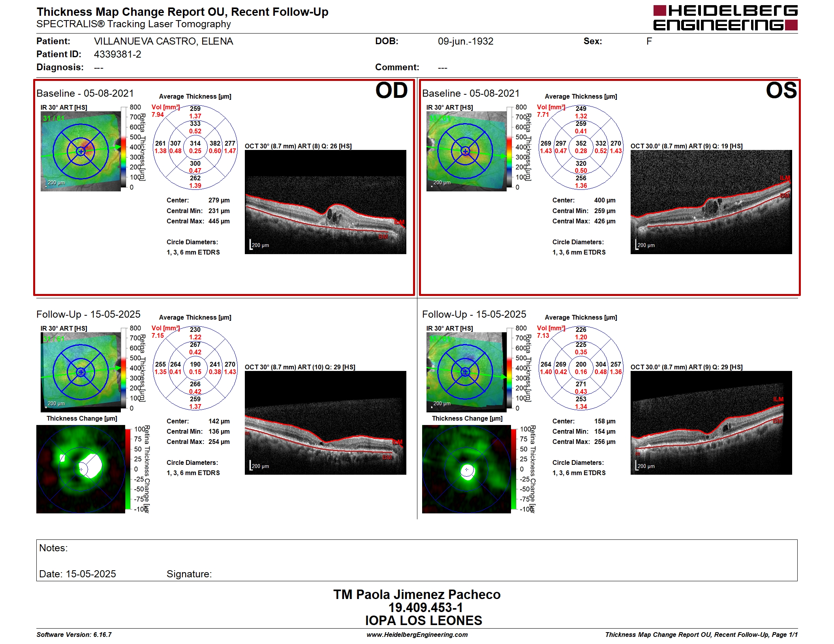Viewport: 834px width, 644px height.
Task: Click the OS Follow-Up - 15-05-2025 heading
Action: tap(474, 315)
